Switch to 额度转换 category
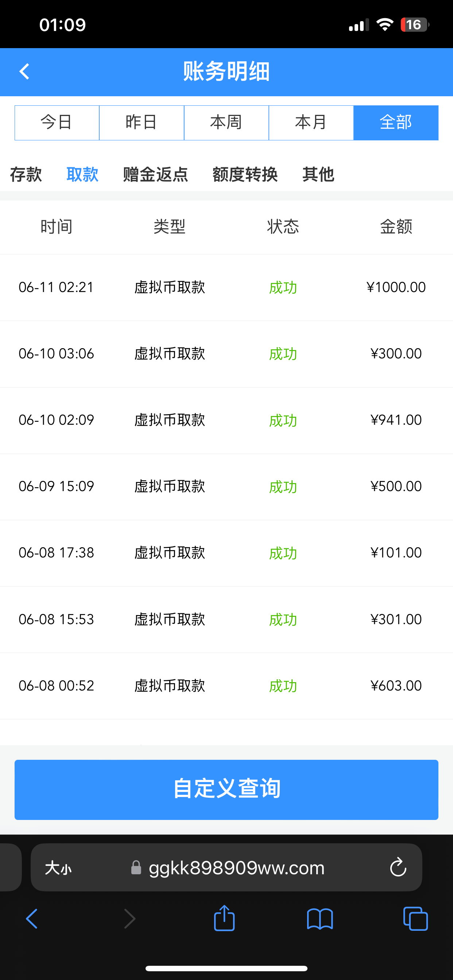The width and height of the screenshot is (453, 980). click(x=245, y=175)
